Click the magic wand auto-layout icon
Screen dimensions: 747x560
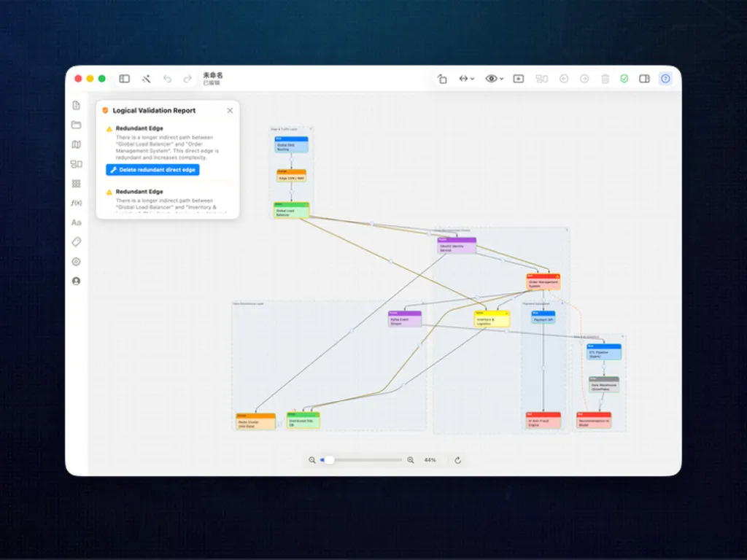click(x=146, y=79)
